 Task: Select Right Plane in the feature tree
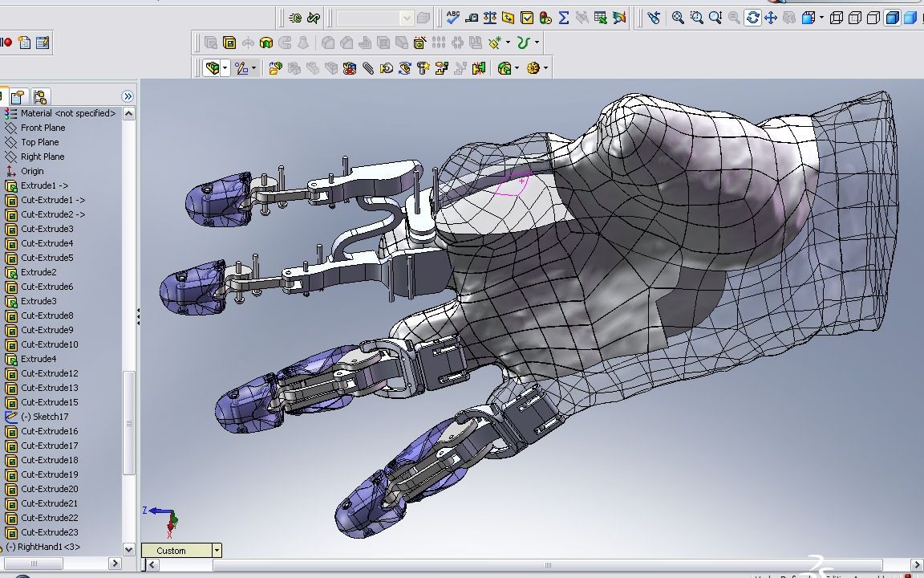coord(43,157)
